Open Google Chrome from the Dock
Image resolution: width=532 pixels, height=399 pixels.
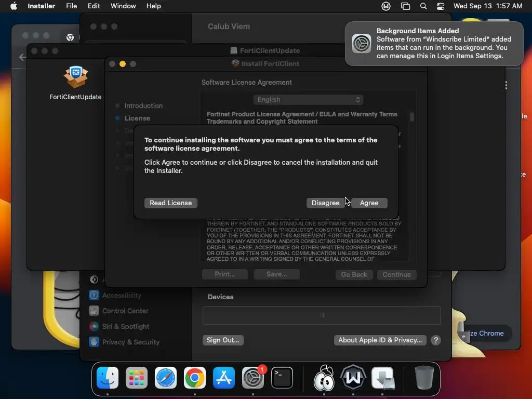point(195,378)
